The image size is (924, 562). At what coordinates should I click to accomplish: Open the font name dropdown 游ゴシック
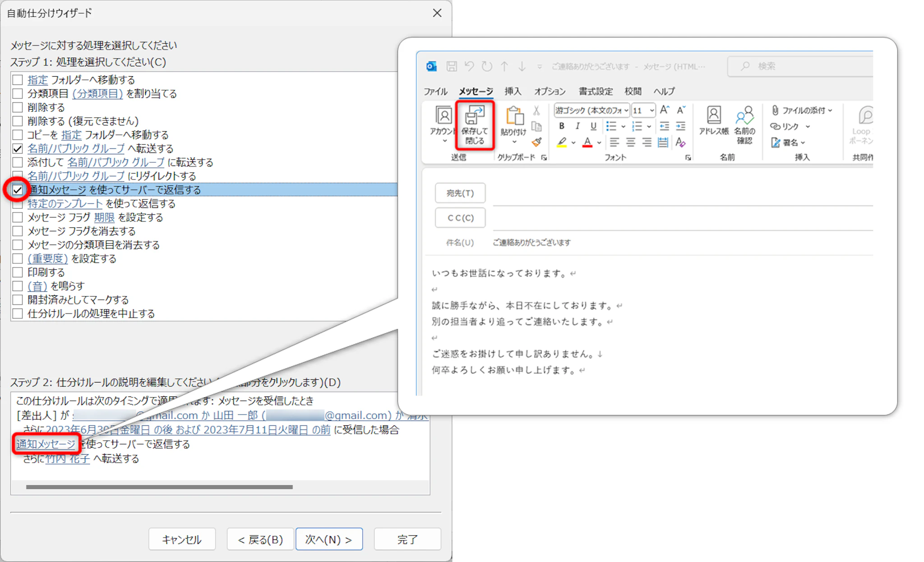coord(626,111)
